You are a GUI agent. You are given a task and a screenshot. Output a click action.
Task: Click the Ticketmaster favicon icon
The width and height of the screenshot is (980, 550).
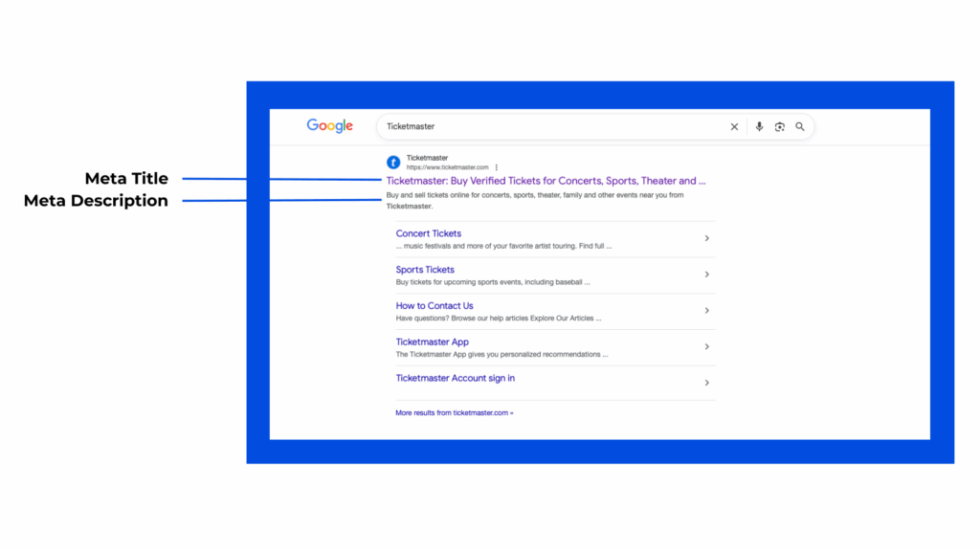click(x=393, y=163)
